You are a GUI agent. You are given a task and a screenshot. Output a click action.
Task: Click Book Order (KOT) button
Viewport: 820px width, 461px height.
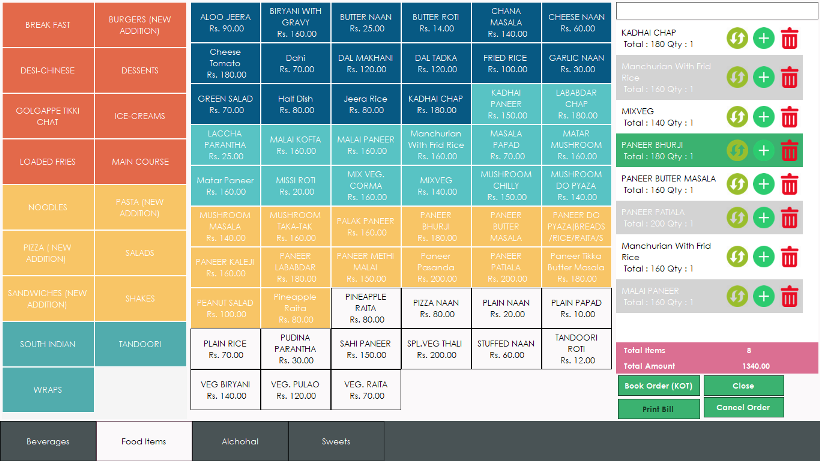(x=658, y=386)
